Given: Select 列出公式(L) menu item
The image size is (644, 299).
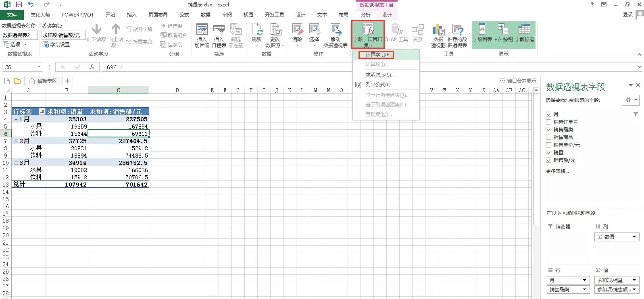Looking at the screenshot, I should tap(386, 85).
